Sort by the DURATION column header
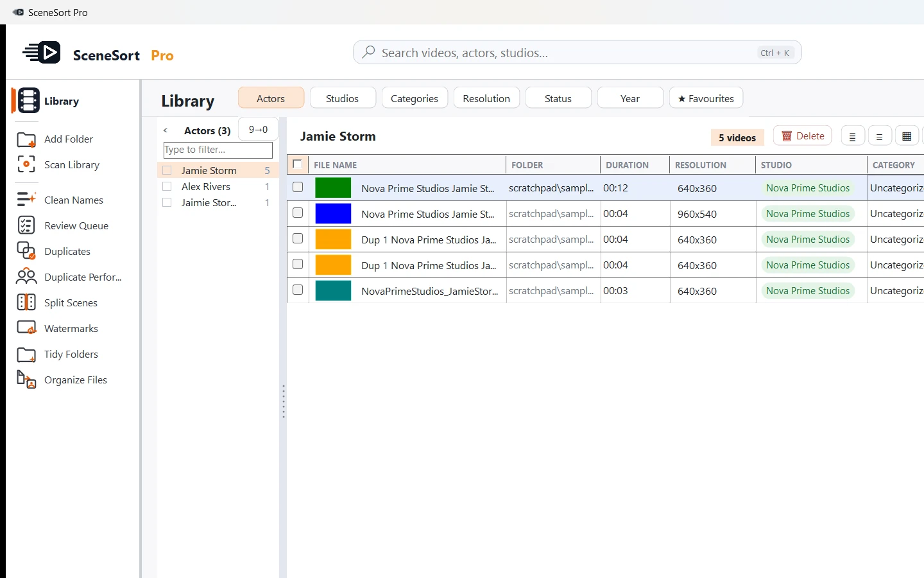The height and width of the screenshot is (578, 924). (x=635, y=165)
